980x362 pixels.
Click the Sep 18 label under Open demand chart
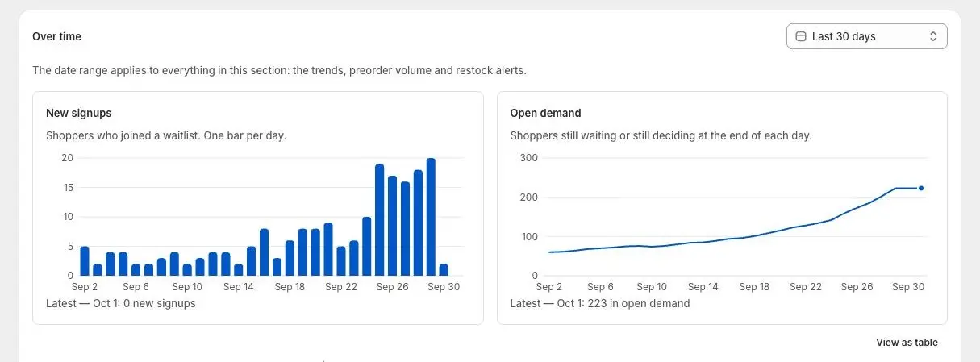click(x=754, y=286)
